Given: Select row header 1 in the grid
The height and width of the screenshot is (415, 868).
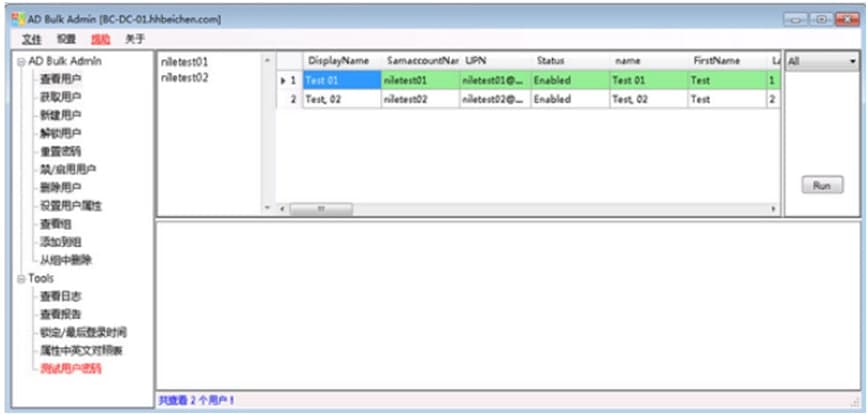Looking at the screenshot, I should click(x=290, y=81).
